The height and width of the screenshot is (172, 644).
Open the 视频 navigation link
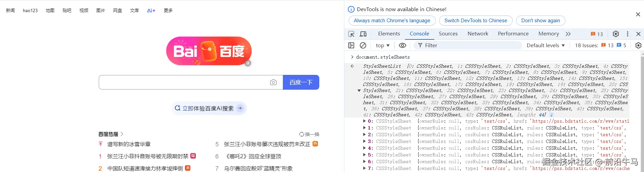click(84, 10)
